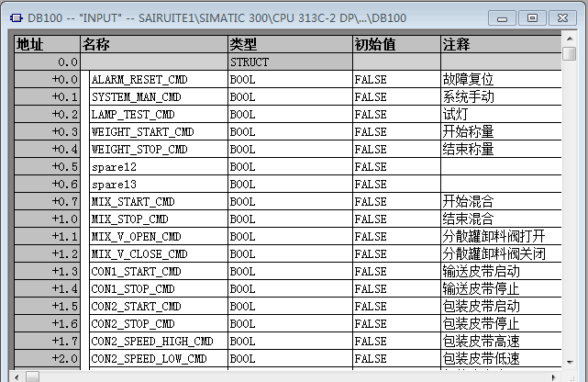
Task: Click the horizontal scrollbar left arrow
Action: [31, 376]
